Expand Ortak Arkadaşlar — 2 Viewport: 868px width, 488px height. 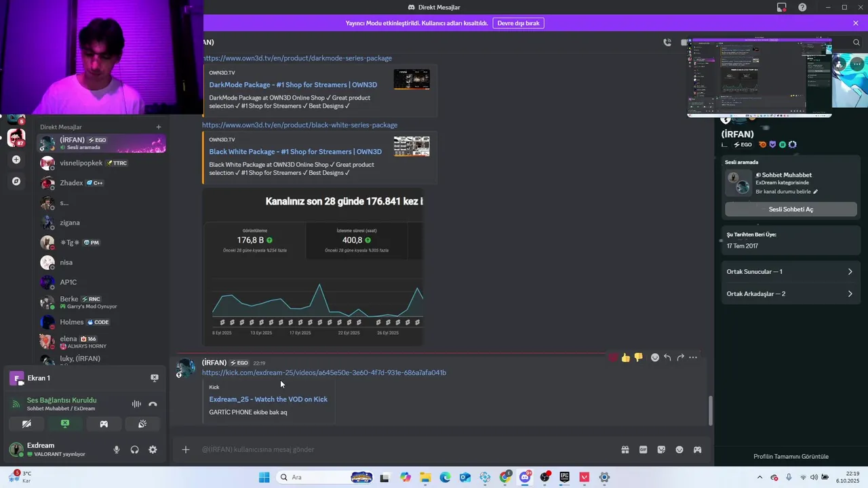[x=791, y=294]
